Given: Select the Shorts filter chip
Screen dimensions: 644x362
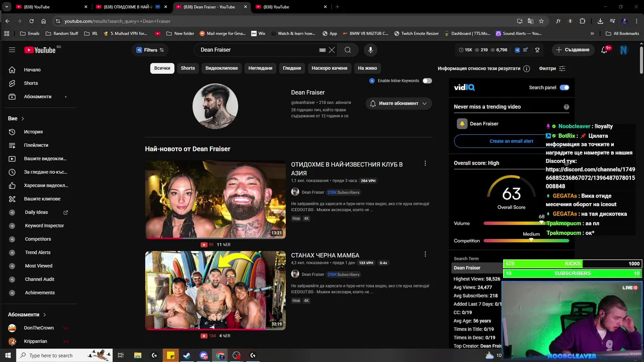Looking at the screenshot, I should pos(188,68).
